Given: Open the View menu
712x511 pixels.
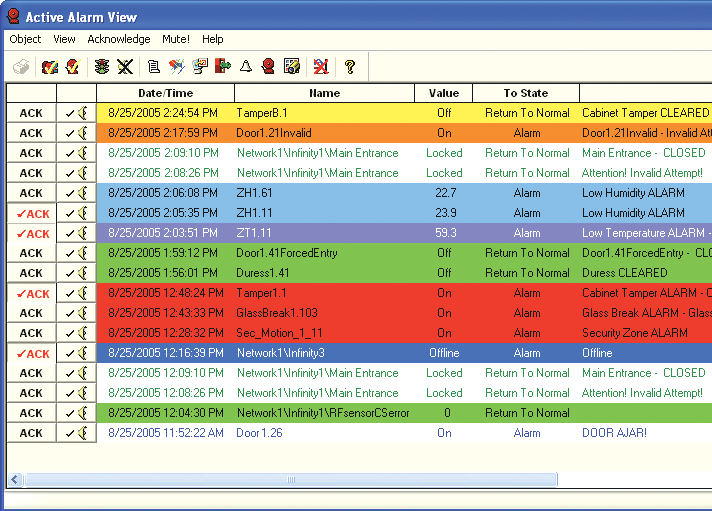Looking at the screenshot, I should point(64,39).
